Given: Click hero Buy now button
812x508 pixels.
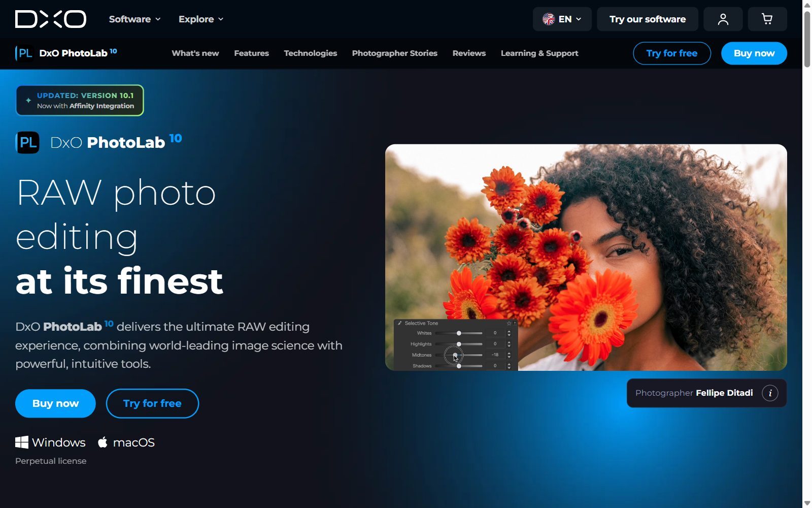Looking at the screenshot, I should [55, 403].
